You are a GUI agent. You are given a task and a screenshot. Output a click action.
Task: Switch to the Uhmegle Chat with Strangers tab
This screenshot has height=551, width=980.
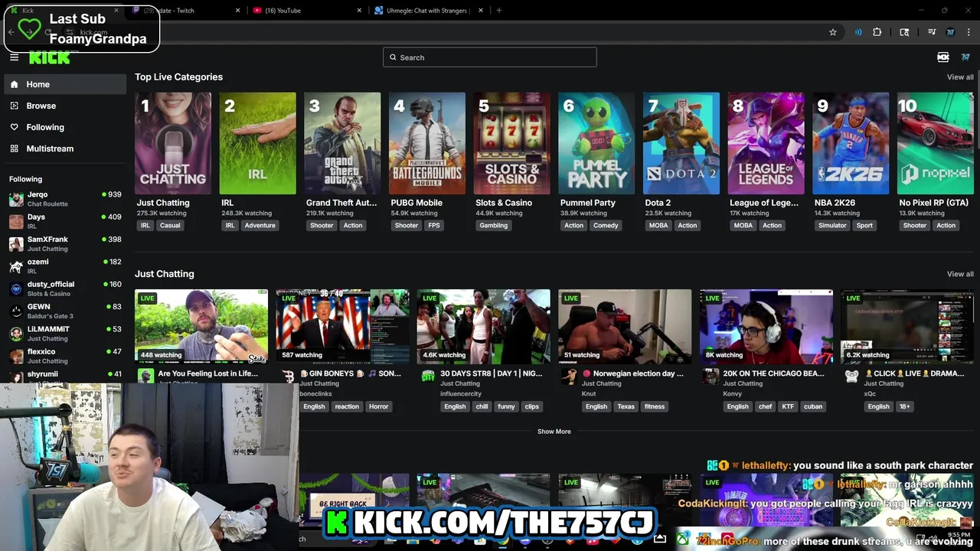(429, 11)
